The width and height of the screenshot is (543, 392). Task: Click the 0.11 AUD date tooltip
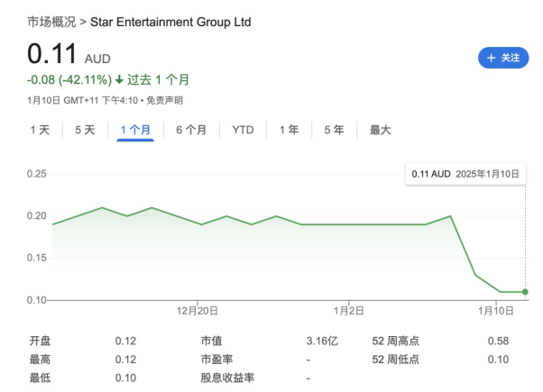(x=465, y=173)
